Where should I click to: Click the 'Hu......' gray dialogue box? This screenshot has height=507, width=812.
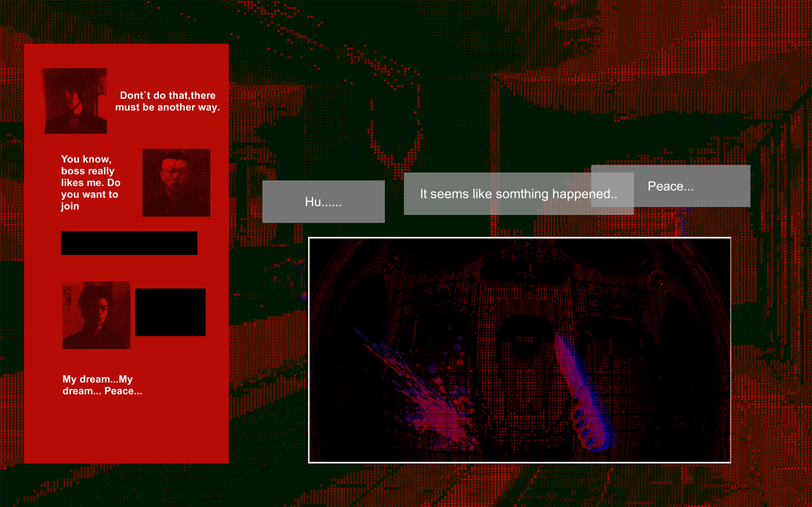[323, 202]
